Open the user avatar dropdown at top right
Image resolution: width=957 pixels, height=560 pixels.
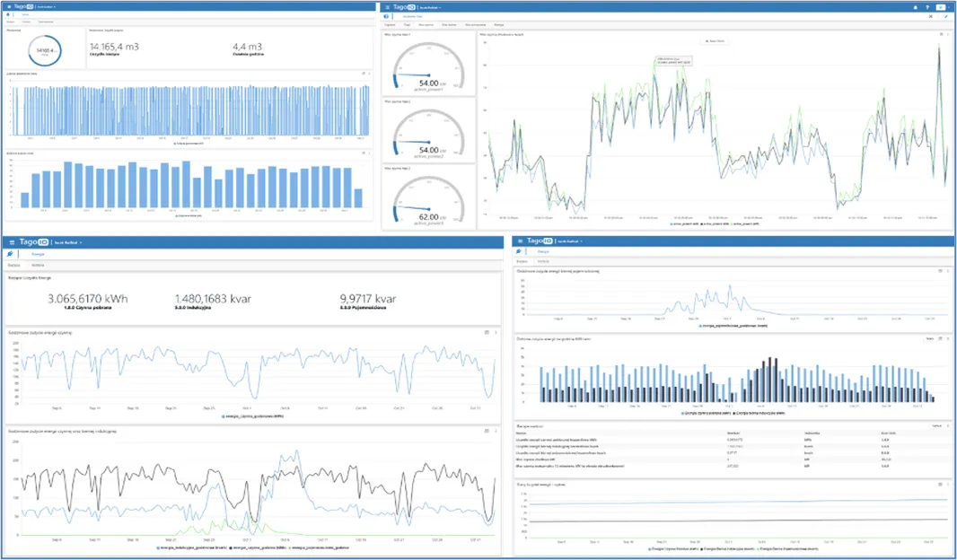941,7
